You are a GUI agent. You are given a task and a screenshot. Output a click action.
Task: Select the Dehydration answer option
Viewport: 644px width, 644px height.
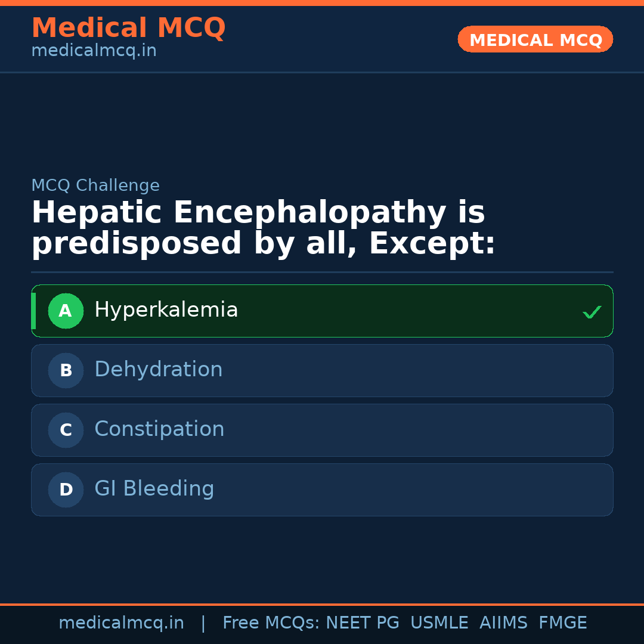(322, 370)
